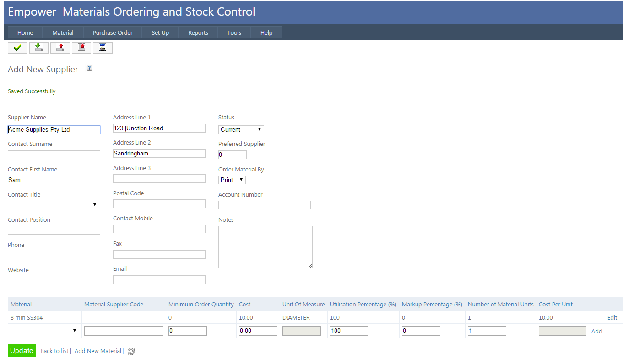
Task: Open the Reports menu
Action: coord(198,33)
